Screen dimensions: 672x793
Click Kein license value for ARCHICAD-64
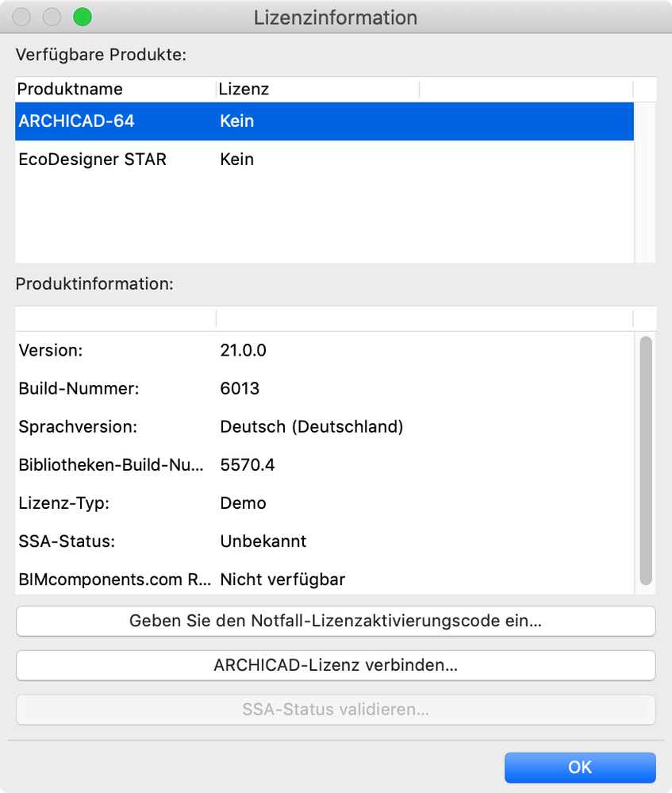236,121
